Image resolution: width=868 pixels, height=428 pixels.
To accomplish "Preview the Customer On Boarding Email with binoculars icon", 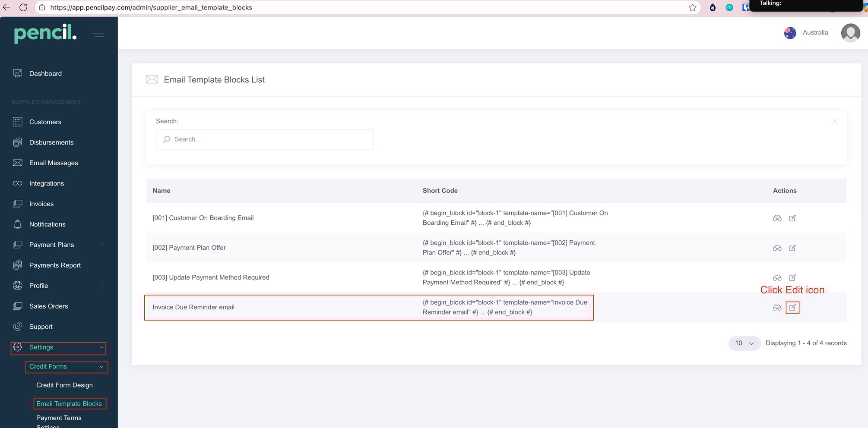I will click(x=777, y=218).
